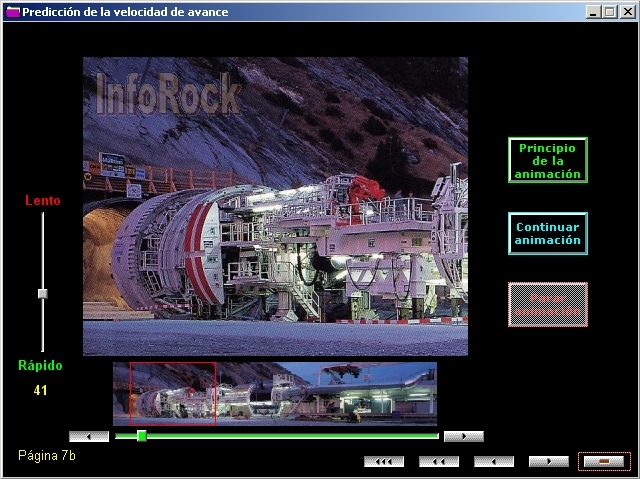Click the title bar application icon

tap(12, 11)
